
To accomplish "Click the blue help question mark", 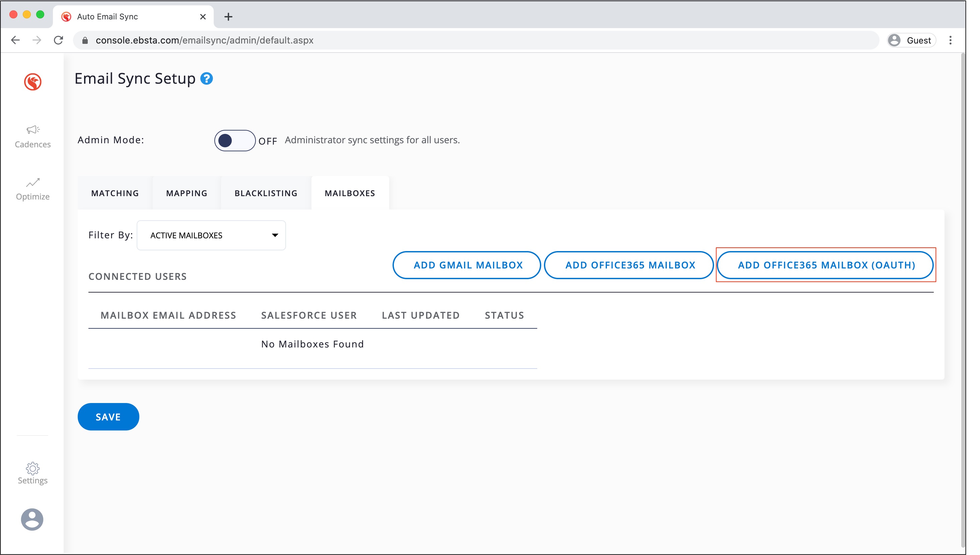I will pyautogui.click(x=207, y=79).
